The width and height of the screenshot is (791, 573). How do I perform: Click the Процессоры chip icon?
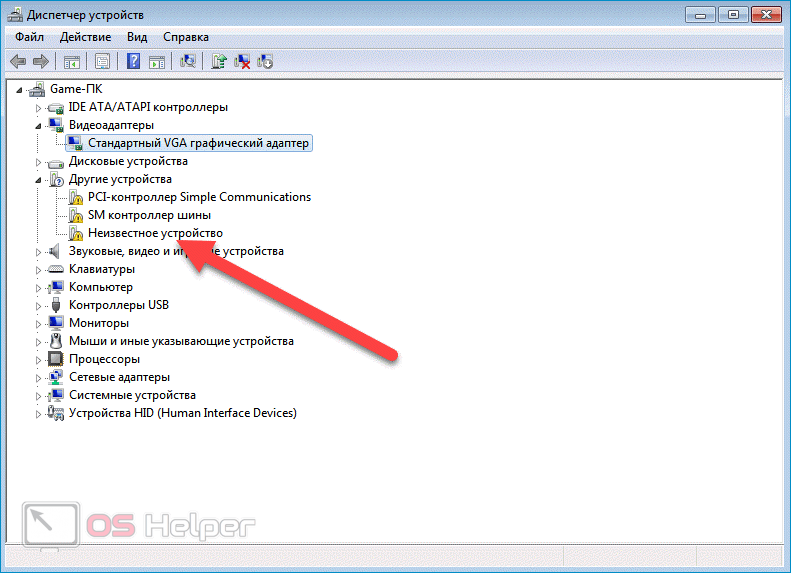55,359
